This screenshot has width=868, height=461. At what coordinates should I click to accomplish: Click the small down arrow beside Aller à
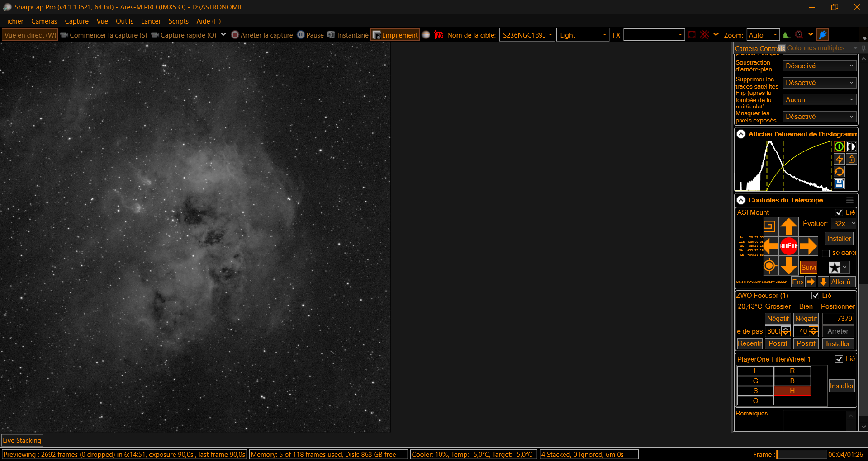coord(823,282)
